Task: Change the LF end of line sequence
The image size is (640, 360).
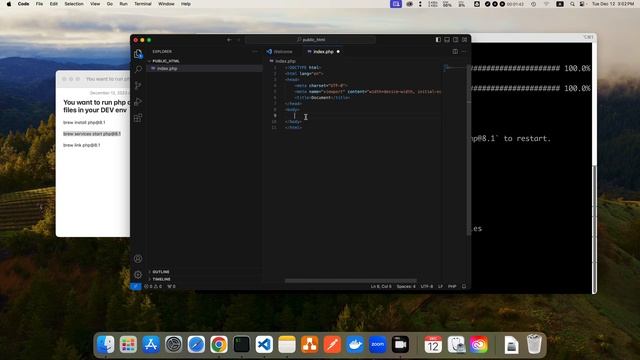Action: click(440, 287)
